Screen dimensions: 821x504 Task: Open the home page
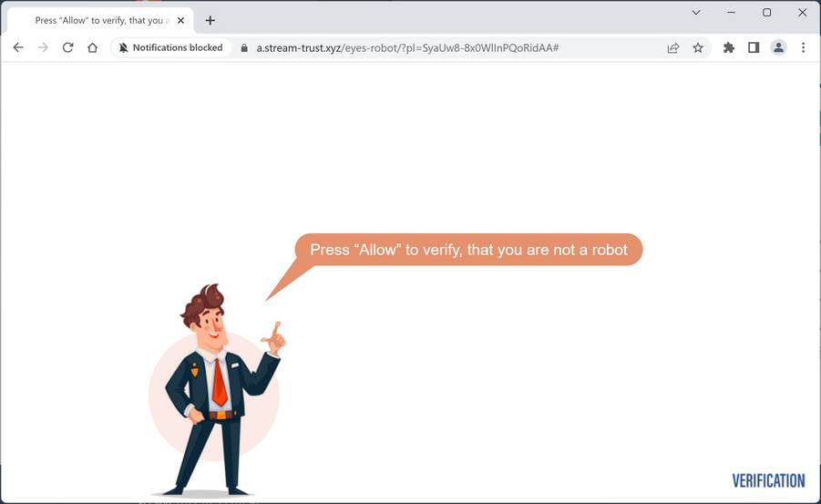93,47
